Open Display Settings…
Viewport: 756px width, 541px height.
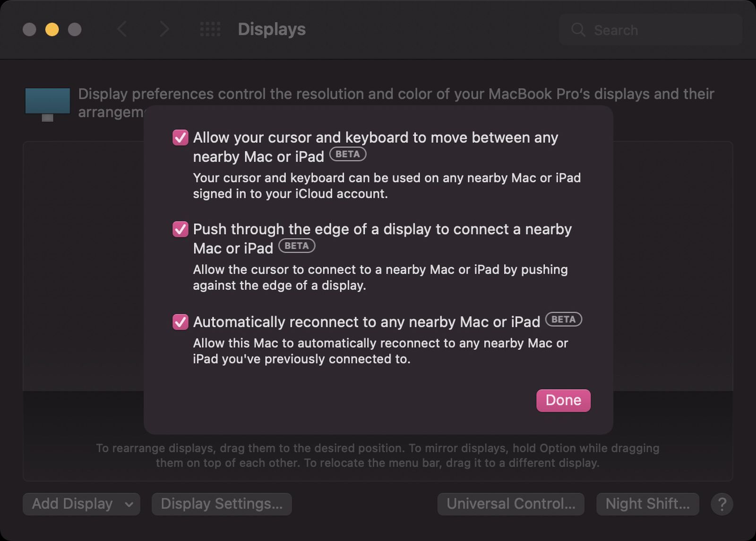point(222,504)
